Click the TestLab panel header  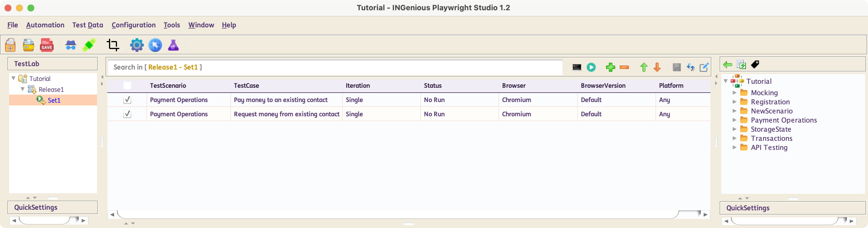coord(53,64)
